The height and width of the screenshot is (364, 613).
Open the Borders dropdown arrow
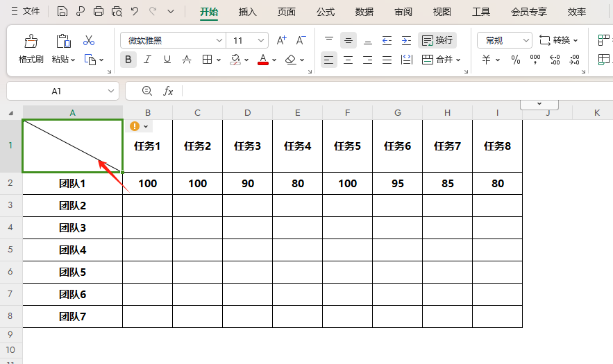click(x=219, y=60)
